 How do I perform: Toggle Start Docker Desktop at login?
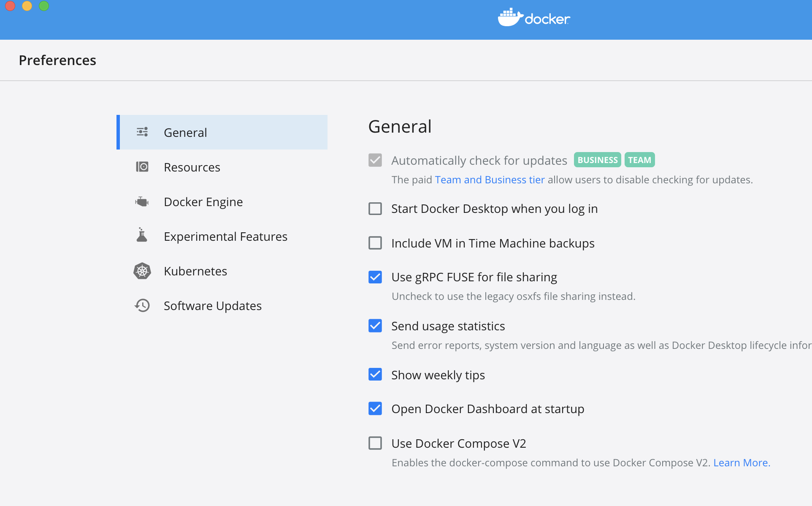(375, 208)
